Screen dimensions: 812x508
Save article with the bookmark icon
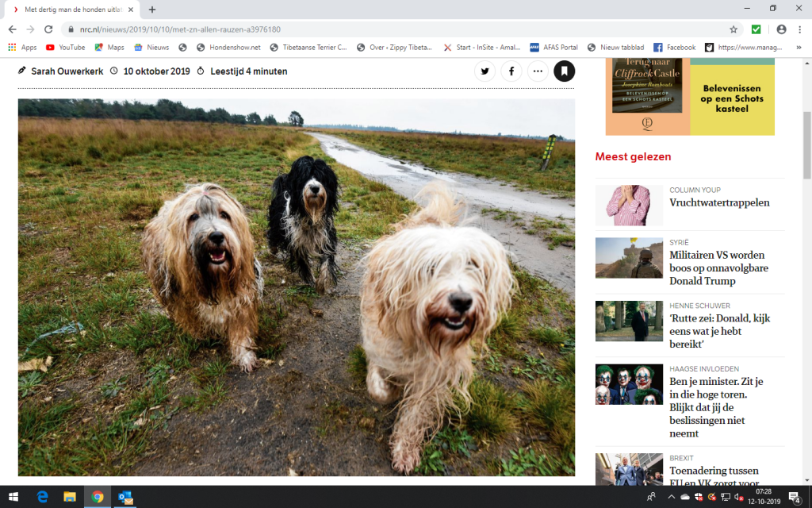tap(565, 71)
